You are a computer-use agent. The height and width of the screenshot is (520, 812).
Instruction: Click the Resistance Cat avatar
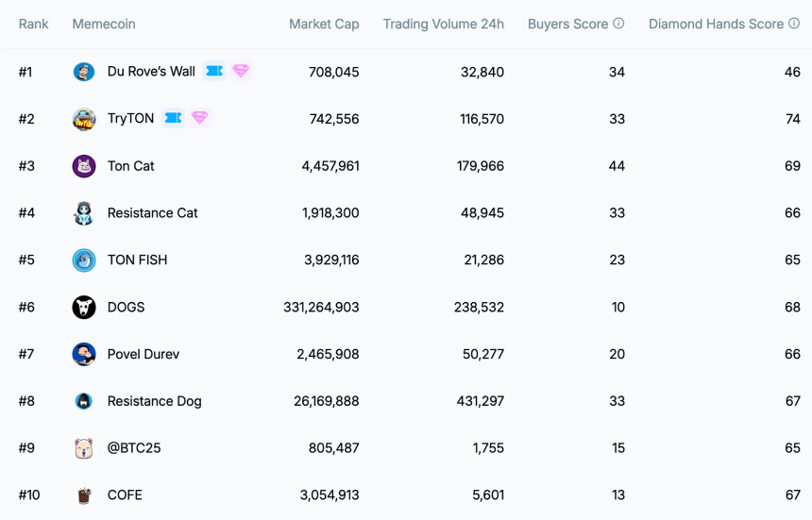point(84,213)
